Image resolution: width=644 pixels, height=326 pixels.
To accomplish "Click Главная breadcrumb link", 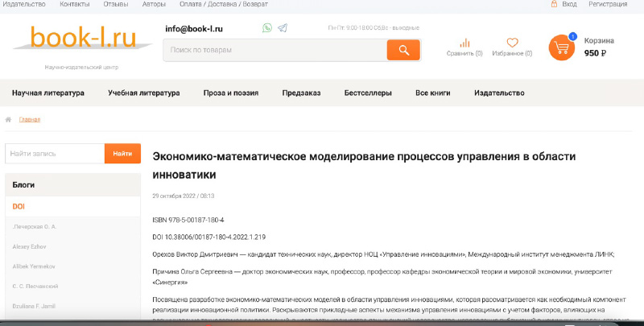I will (x=30, y=119).
